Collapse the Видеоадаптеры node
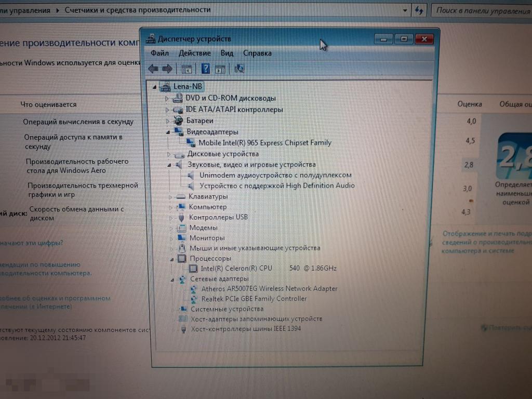532x399 pixels. (x=168, y=132)
